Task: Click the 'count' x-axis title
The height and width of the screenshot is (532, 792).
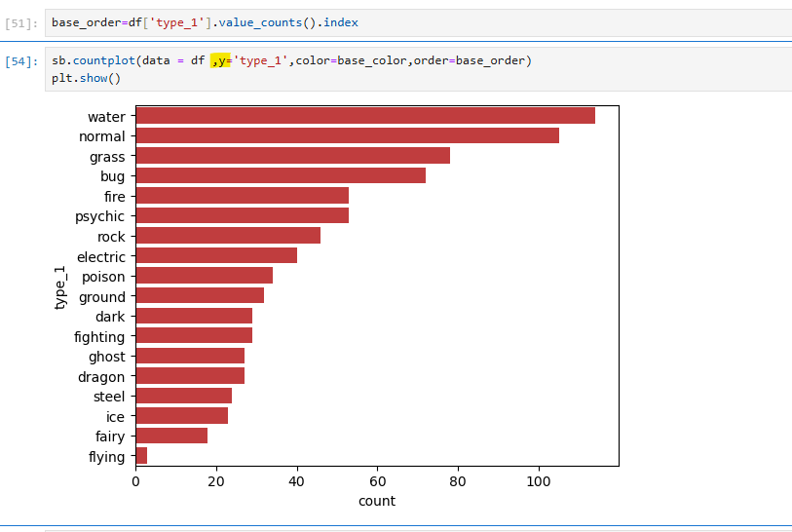Action: coord(377,501)
